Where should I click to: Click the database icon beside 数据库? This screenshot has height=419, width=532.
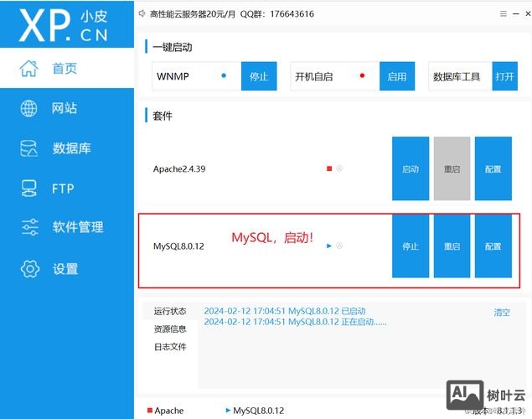pos(28,148)
